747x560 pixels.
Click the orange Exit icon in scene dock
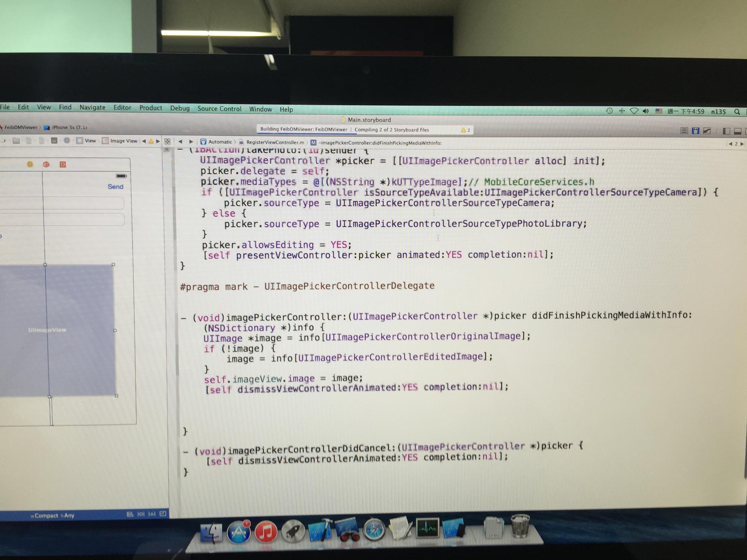pos(63,164)
